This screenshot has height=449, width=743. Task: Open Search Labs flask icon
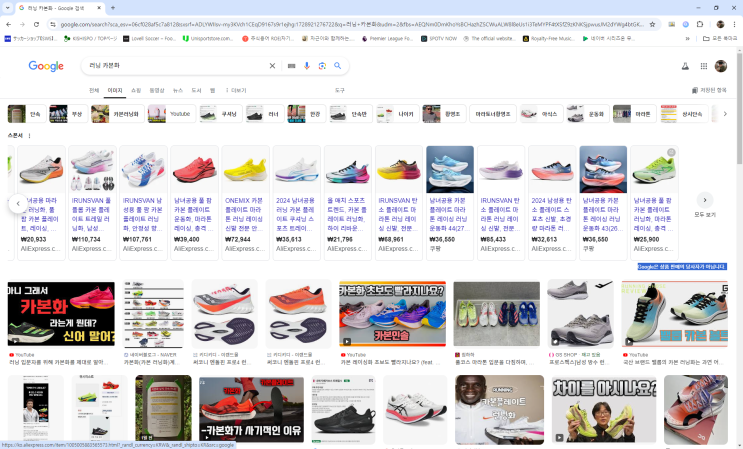685,66
